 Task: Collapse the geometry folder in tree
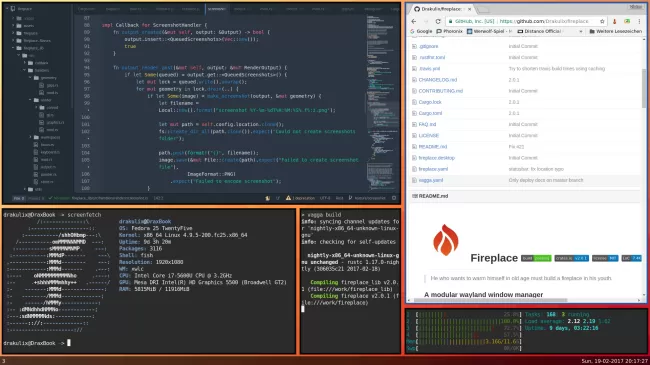(30, 78)
